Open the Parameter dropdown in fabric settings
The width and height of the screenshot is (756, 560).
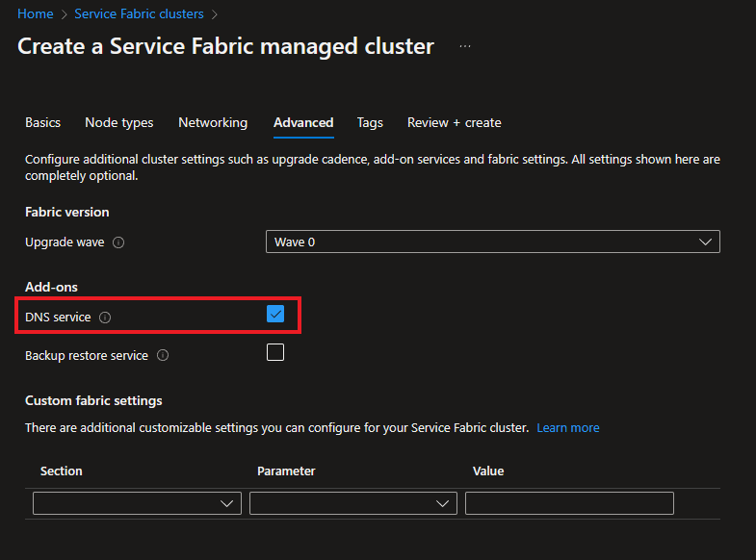click(x=352, y=503)
